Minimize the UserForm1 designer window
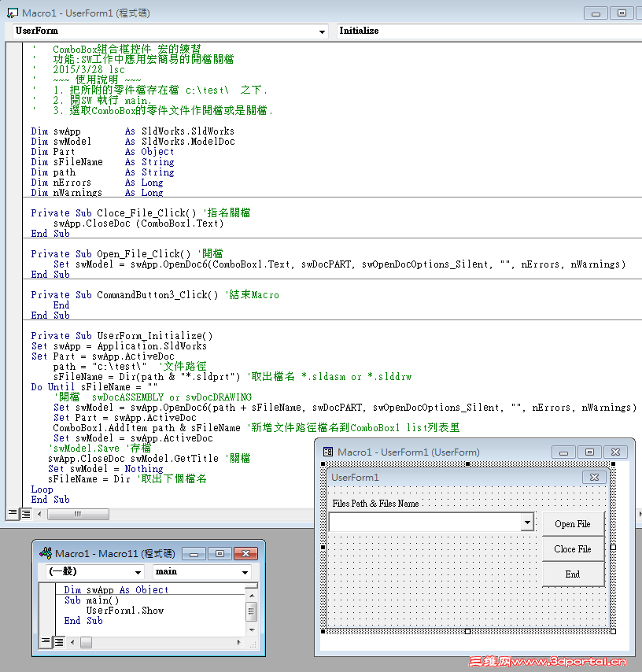The height and width of the screenshot is (672, 642). (x=563, y=452)
